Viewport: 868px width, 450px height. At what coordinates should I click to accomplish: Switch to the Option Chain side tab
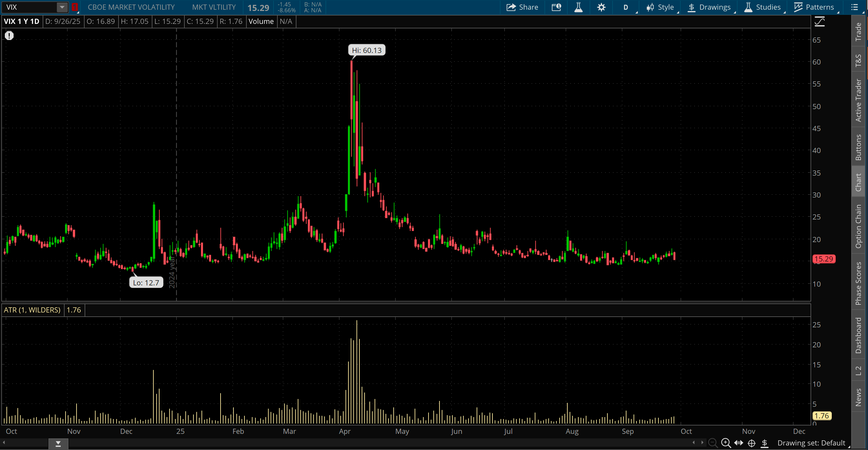(858, 226)
